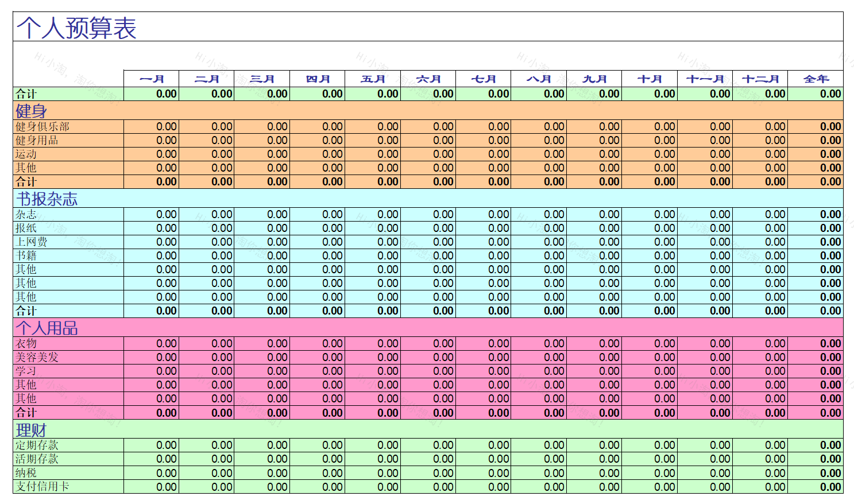854x504 pixels.
Task: Click 全年 total in 个人用品 合计 row
Action: tap(816, 413)
